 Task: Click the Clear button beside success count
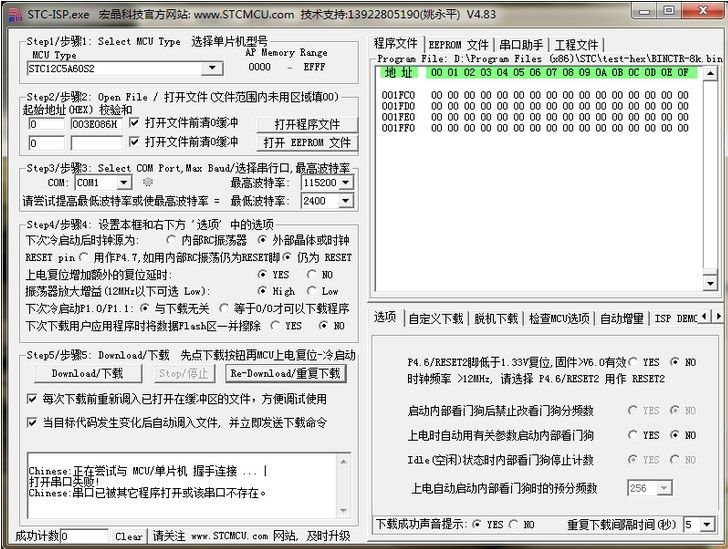click(128, 537)
